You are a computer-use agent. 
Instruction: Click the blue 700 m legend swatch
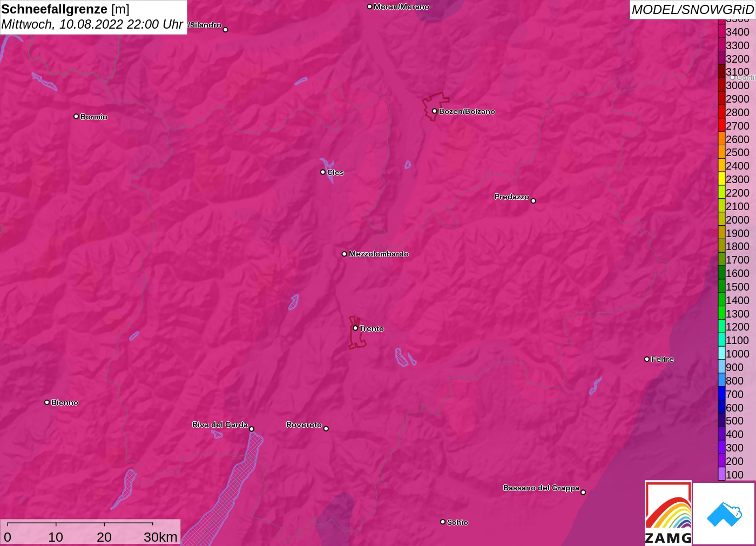point(721,394)
